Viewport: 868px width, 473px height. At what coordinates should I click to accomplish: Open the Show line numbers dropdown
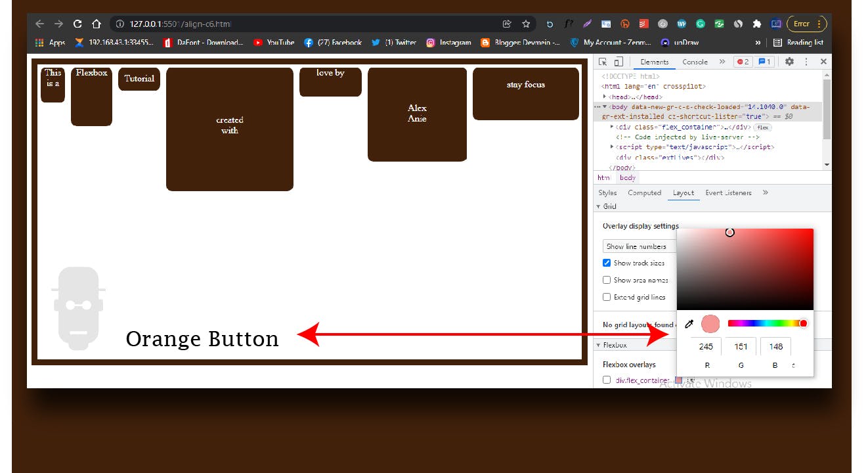coord(640,246)
